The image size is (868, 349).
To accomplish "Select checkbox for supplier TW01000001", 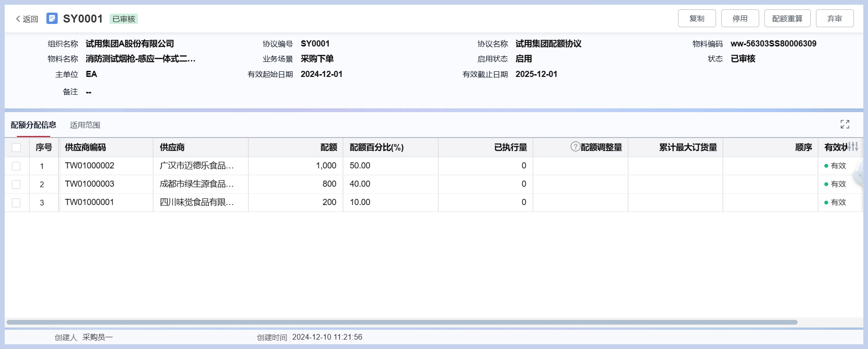I will pos(16,203).
